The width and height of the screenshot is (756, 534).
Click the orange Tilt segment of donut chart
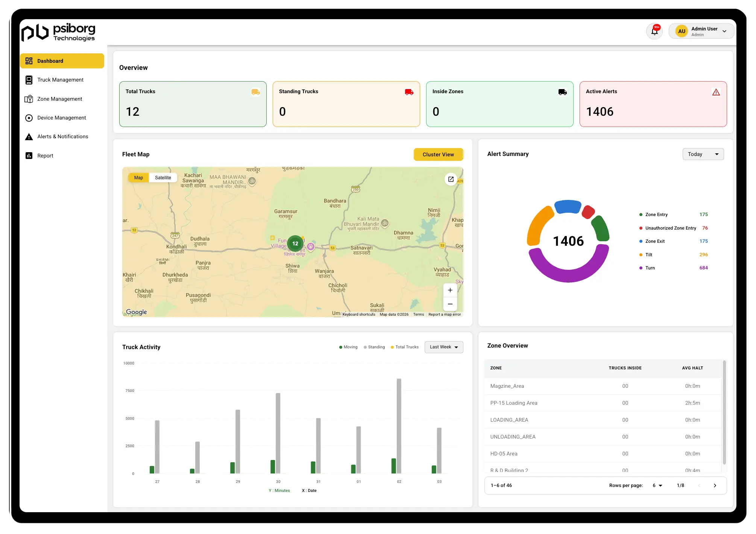point(537,228)
